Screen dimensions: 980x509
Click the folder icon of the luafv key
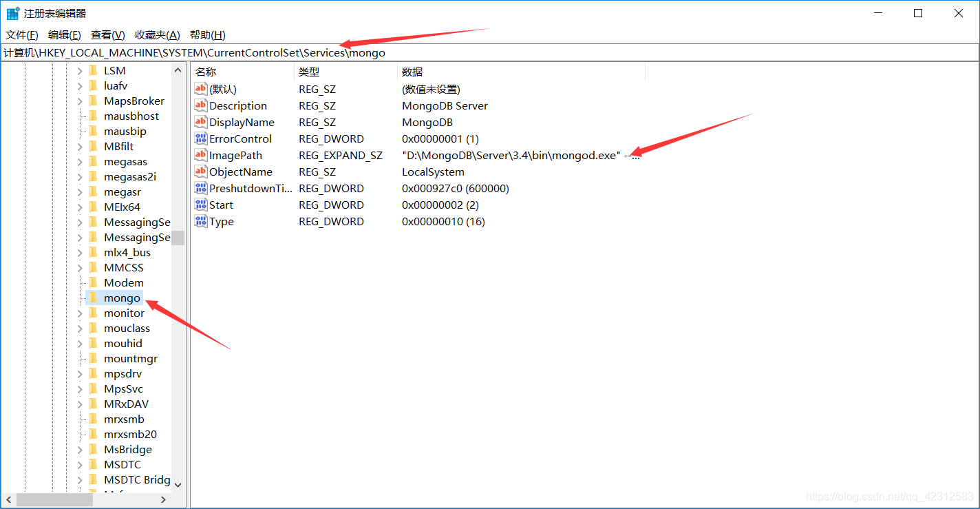point(93,85)
